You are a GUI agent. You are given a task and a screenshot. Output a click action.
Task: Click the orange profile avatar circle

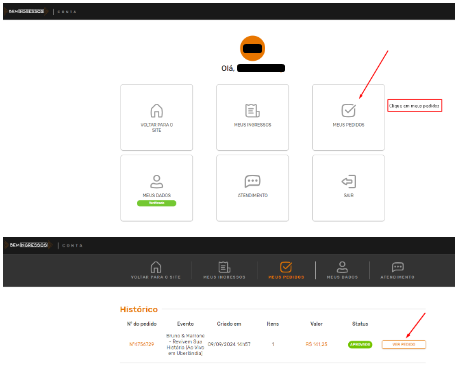tap(252, 48)
